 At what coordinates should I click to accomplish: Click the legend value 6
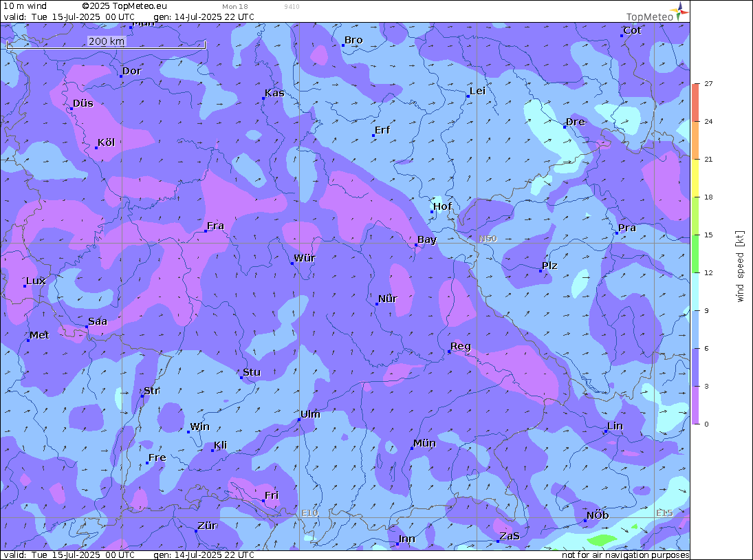click(706, 349)
